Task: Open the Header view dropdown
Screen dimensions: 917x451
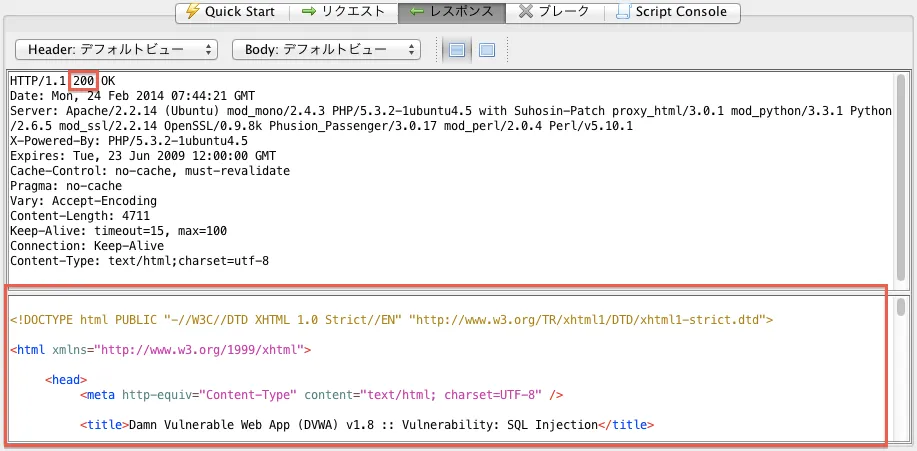Action: click(x=116, y=49)
